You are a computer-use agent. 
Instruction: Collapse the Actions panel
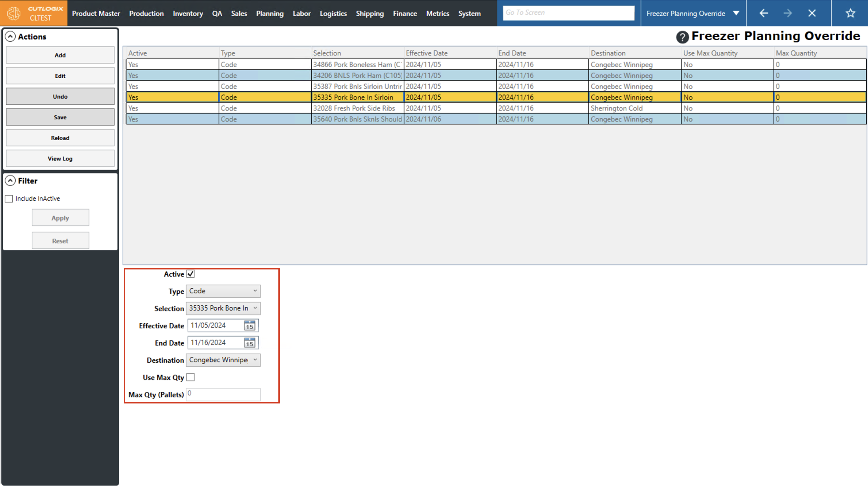pos(10,37)
